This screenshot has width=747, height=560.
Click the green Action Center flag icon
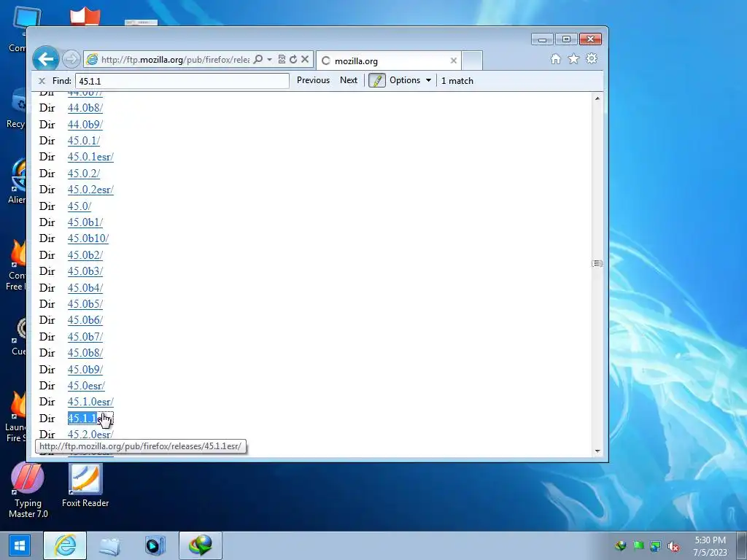(x=638, y=545)
